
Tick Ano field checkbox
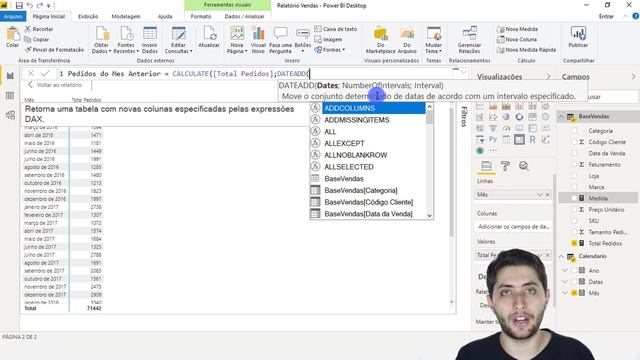(574, 270)
